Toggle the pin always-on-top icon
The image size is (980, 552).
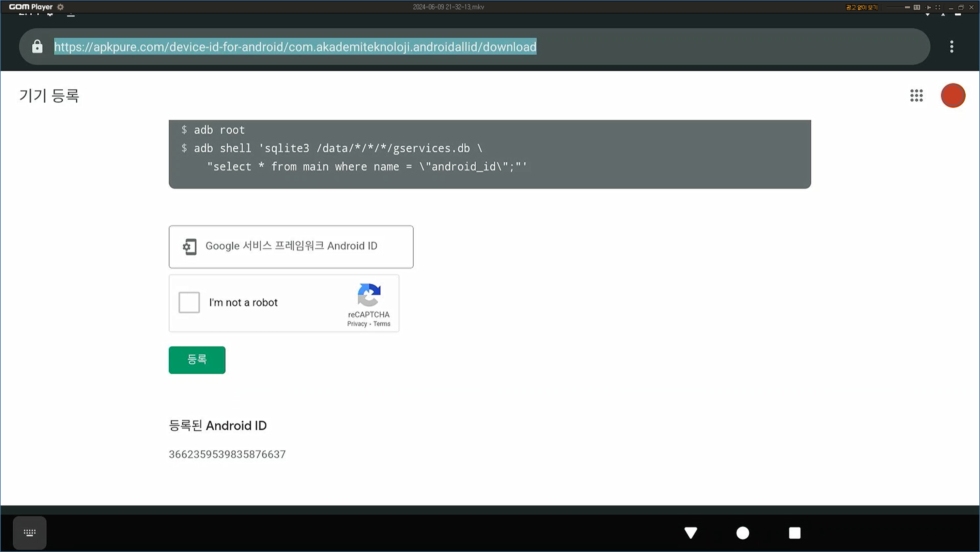[x=928, y=7]
